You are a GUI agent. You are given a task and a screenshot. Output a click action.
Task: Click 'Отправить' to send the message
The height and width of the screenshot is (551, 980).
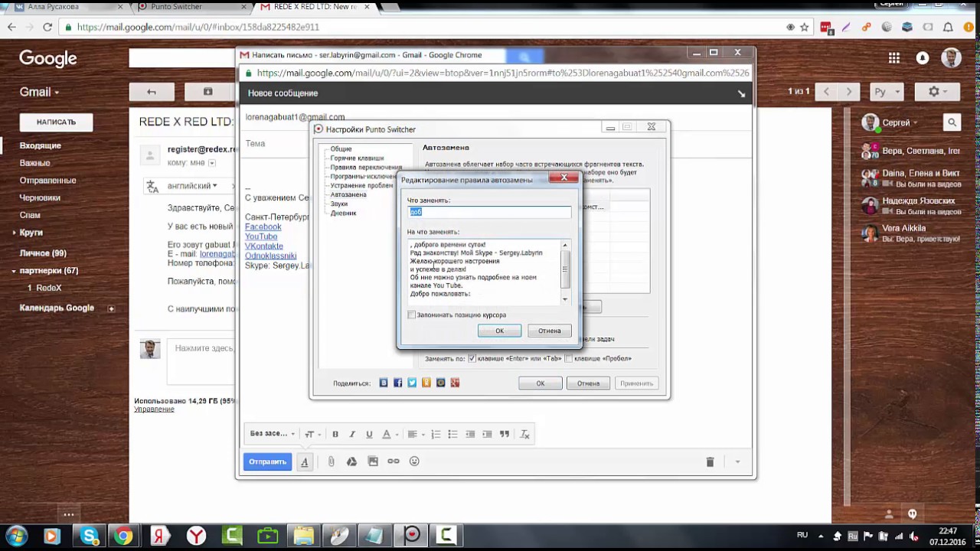click(267, 461)
